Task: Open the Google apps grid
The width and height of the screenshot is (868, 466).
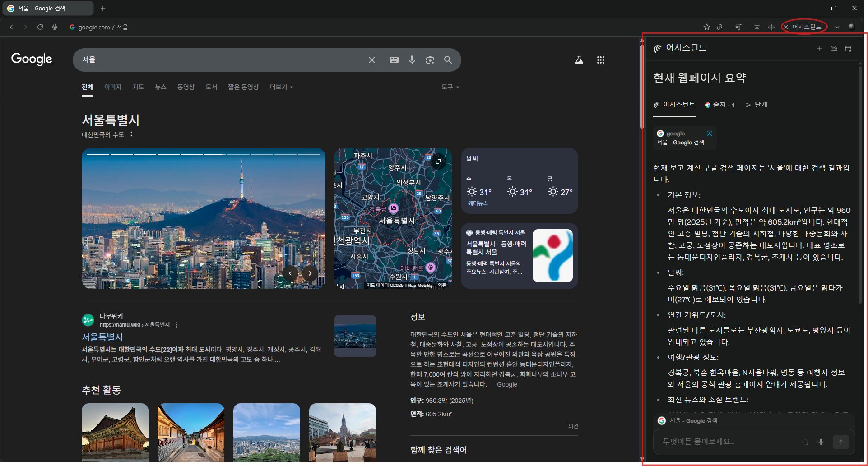Action: 601,60
